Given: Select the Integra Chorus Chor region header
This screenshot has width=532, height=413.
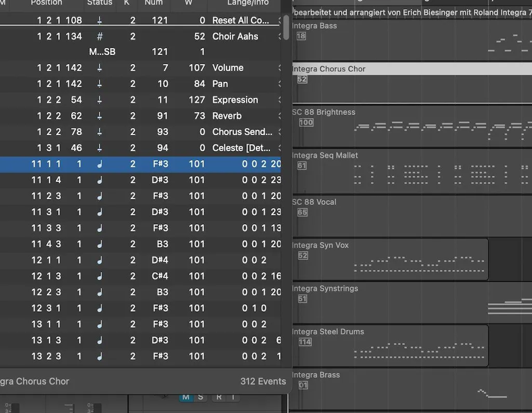Looking at the screenshot, I should 412,69.
